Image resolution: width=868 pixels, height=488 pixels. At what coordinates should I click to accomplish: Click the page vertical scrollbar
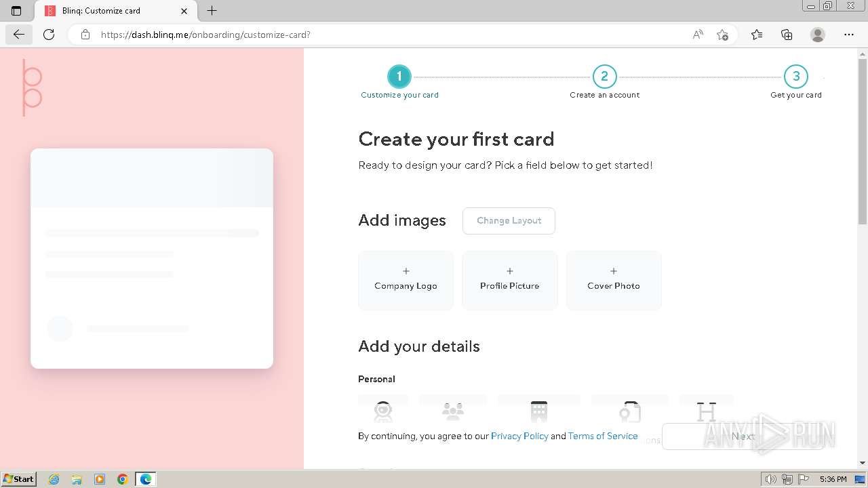click(x=863, y=142)
